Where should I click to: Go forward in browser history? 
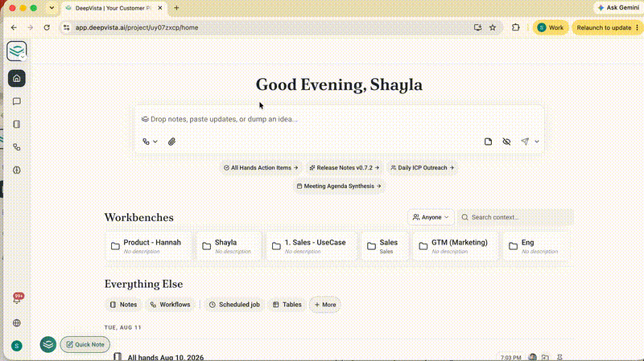pos(31,27)
